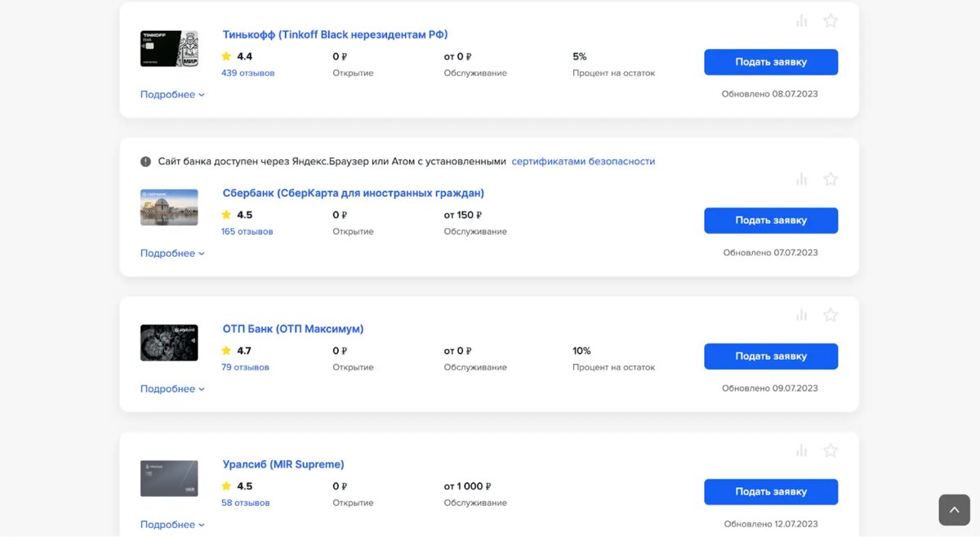Add Tinkoff Black card to comparison chart
The width and height of the screenshot is (980, 537).
tap(802, 21)
